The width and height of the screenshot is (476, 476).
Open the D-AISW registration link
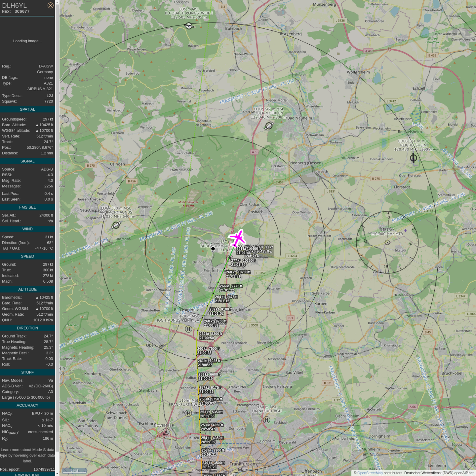click(x=46, y=66)
